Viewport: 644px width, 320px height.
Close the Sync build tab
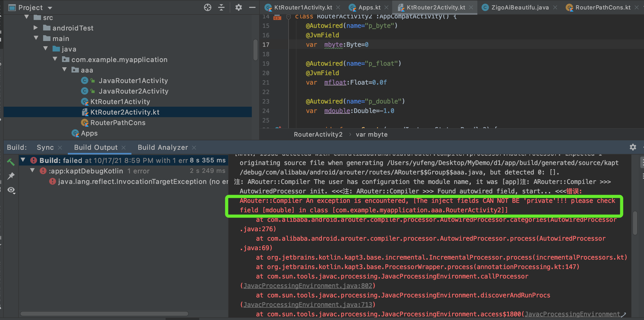pos(60,147)
